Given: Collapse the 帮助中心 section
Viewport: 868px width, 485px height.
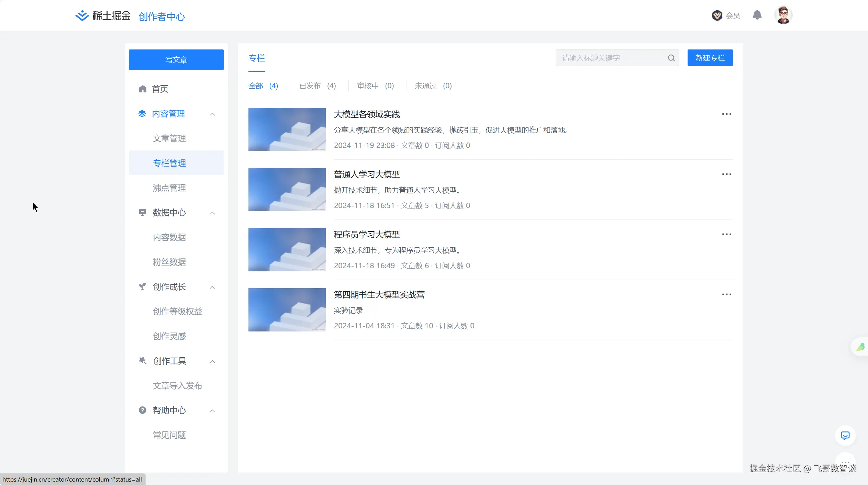Looking at the screenshot, I should coord(212,410).
